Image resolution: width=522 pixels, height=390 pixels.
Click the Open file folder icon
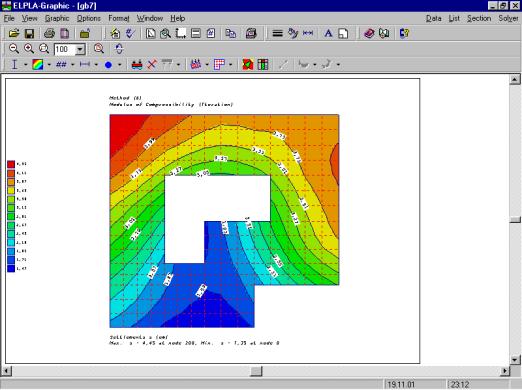(x=14, y=33)
